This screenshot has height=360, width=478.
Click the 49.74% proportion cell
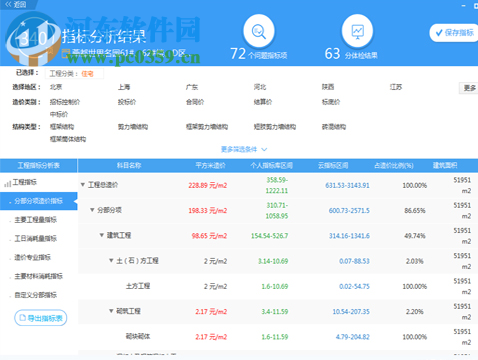tap(415, 236)
